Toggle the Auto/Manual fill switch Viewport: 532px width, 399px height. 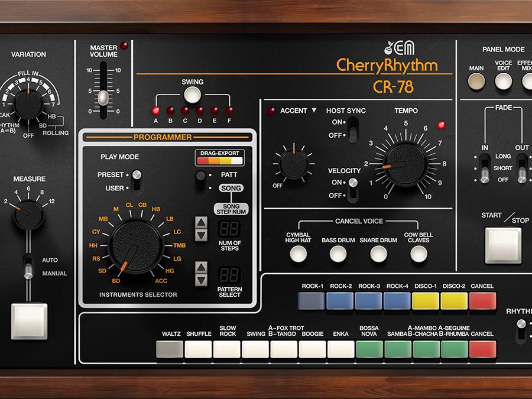(28, 267)
